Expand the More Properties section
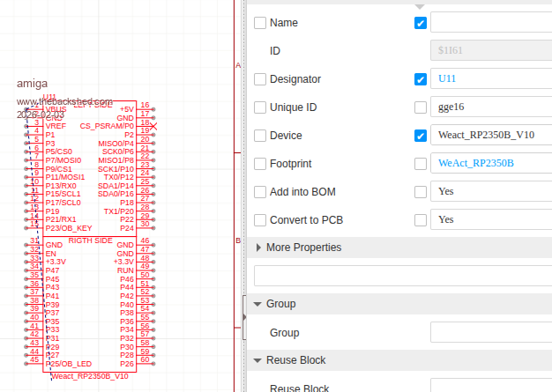The image size is (552, 392). point(258,248)
